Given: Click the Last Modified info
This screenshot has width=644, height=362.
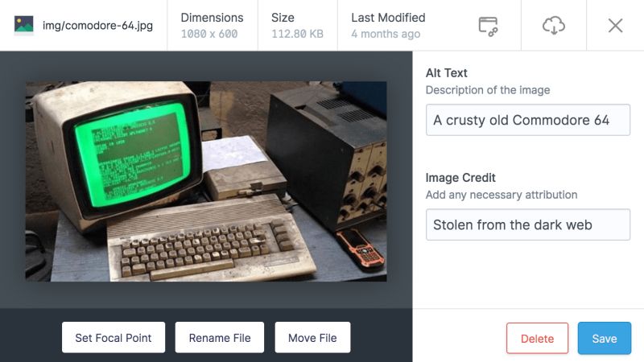Looking at the screenshot, I should tap(388, 26).
